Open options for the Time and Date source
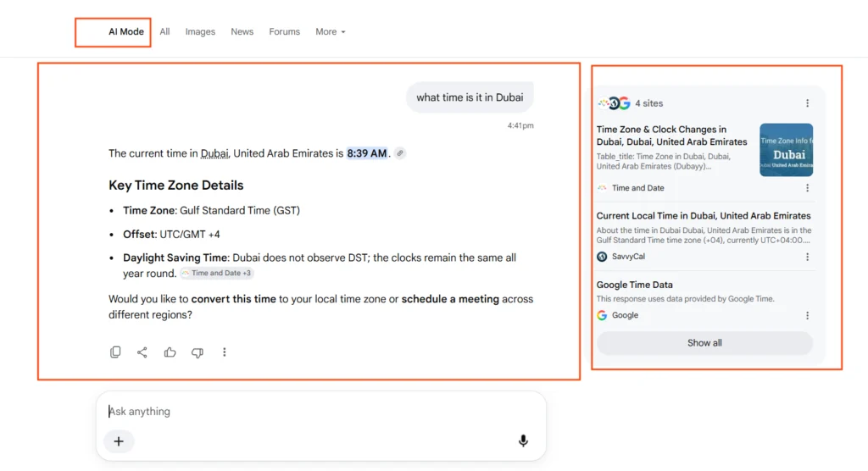The height and width of the screenshot is (471, 868). click(x=807, y=188)
